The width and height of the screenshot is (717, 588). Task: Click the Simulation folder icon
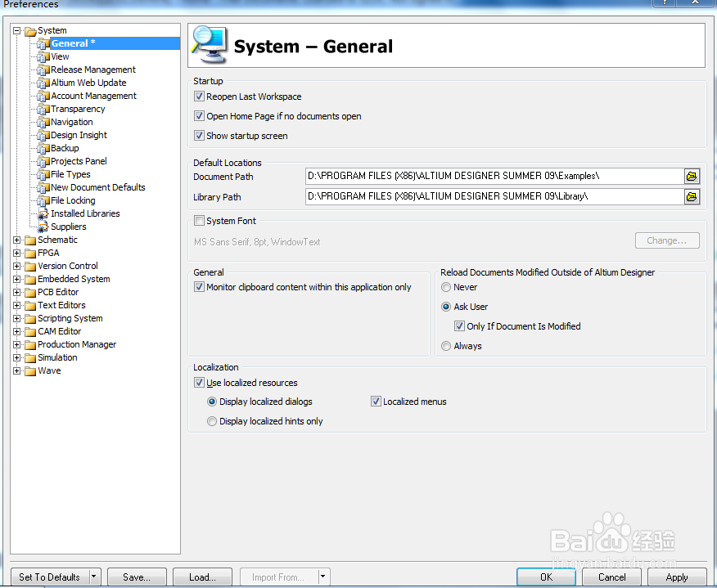click(x=30, y=358)
